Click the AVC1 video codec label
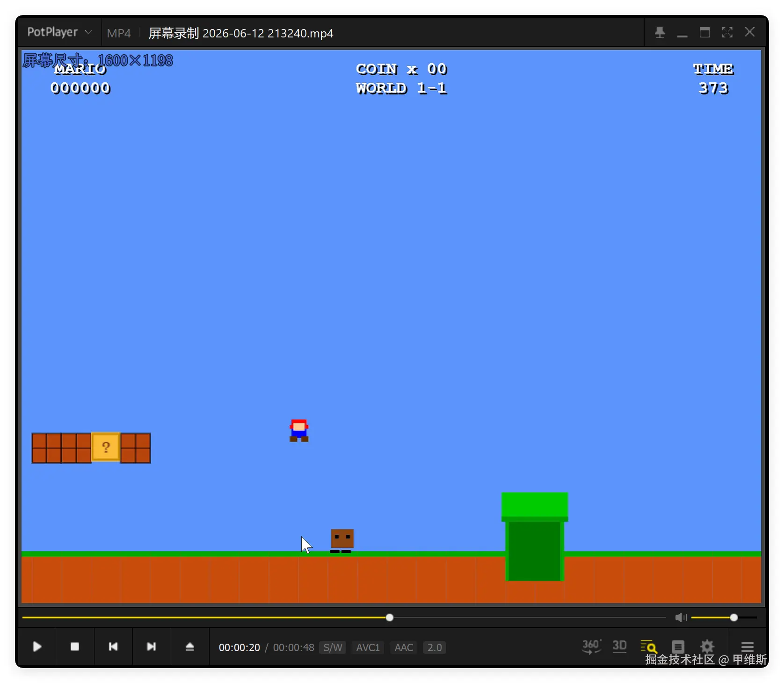This screenshot has width=784, height=683. tap(368, 647)
